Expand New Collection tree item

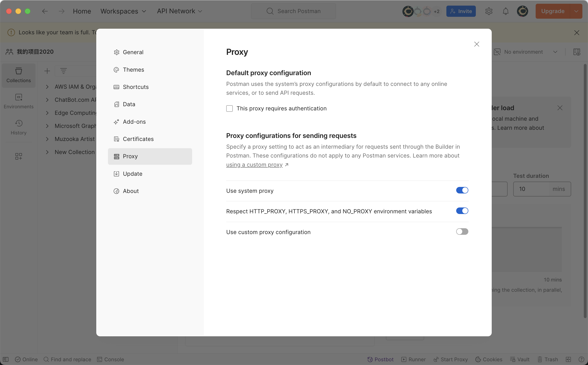[47, 152]
